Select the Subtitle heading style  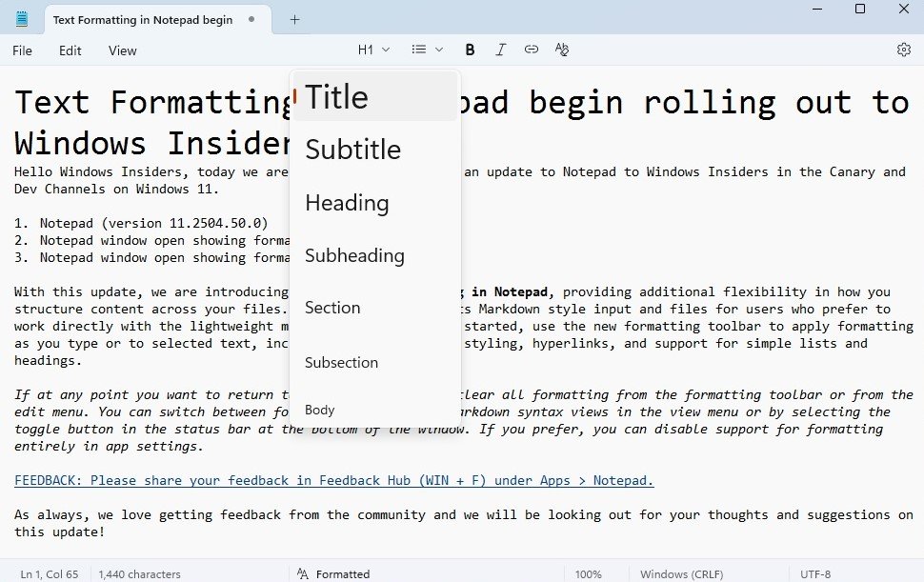click(x=375, y=150)
